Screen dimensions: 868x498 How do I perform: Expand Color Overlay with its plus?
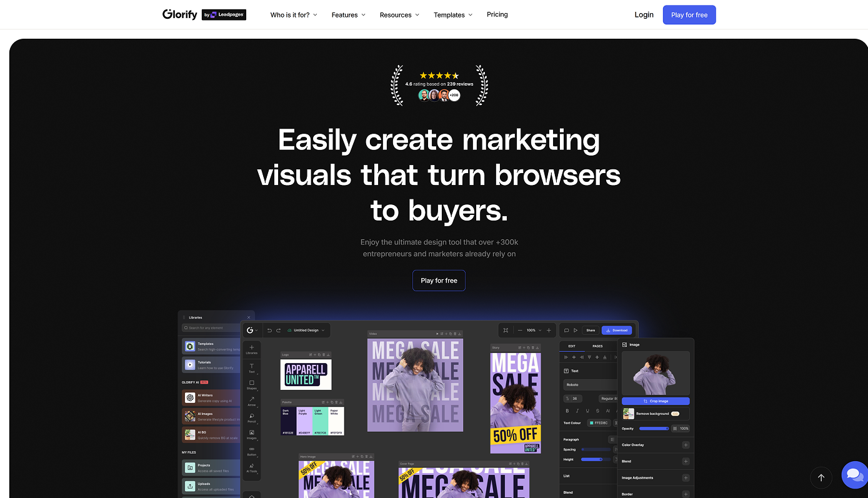tap(686, 445)
